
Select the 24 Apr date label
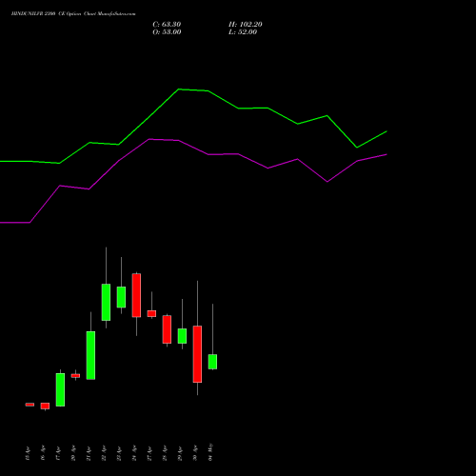click(134, 454)
